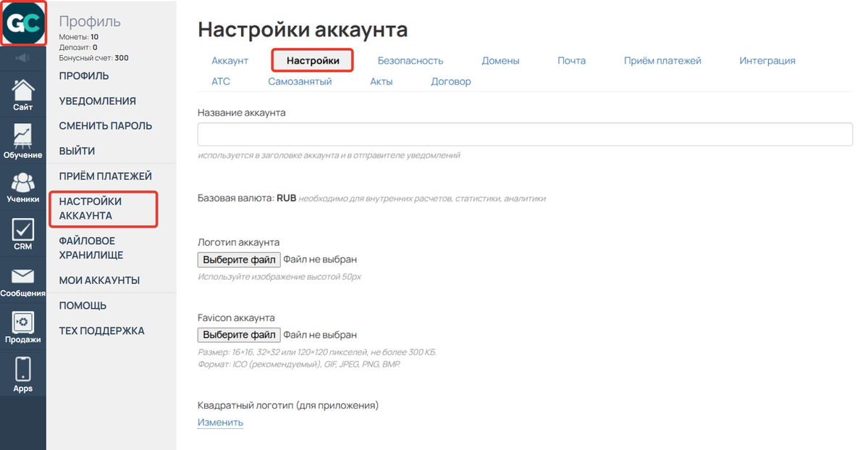Click Изменить under the square logo
868x450 pixels.
pos(220,422)
